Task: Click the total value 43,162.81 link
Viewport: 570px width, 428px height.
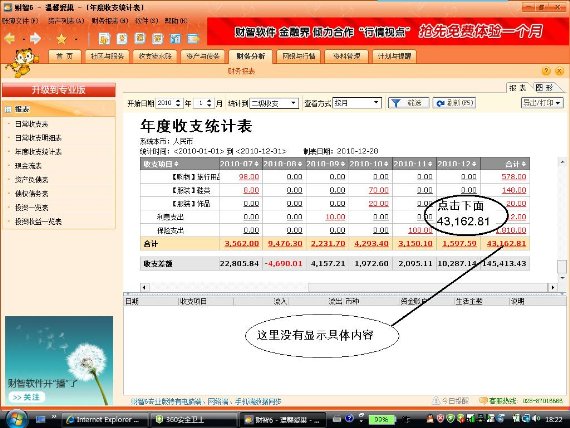Action: (x=506, y=244)
